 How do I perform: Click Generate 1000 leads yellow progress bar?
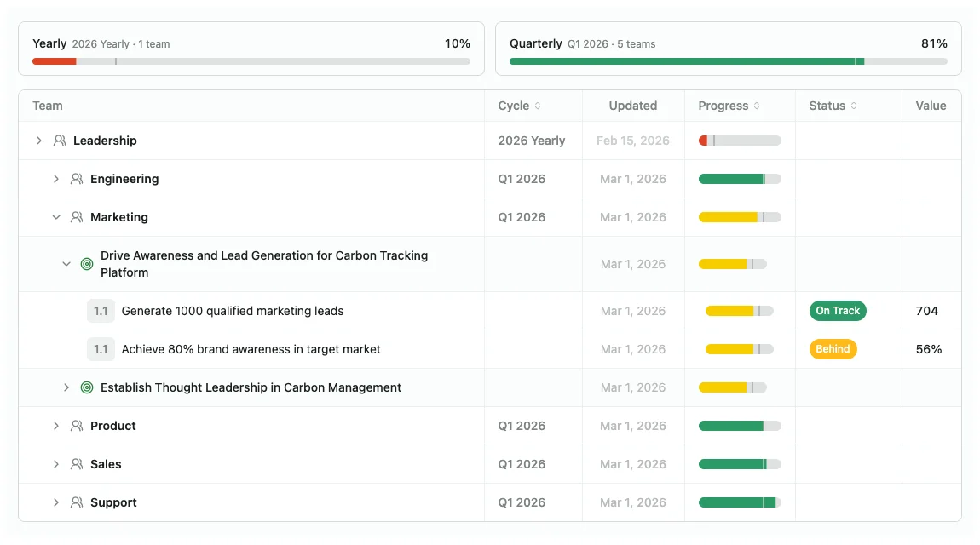pos(740,311)
